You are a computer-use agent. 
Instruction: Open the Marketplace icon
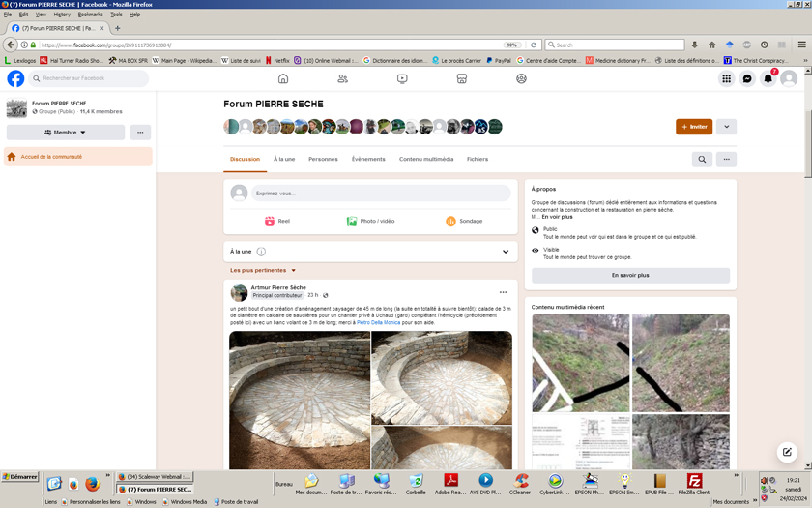coord(462,78)
